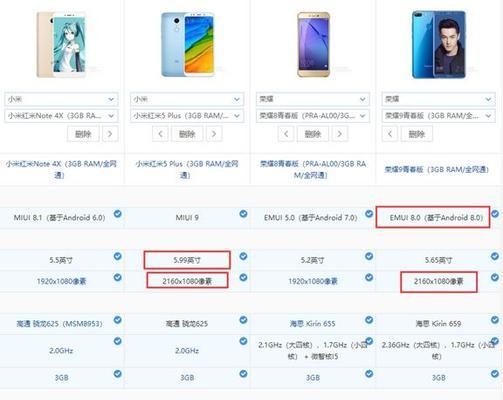Open brand dropdown in first phone column
Viewport: 503px width, 400px height.
pos(61,99)
